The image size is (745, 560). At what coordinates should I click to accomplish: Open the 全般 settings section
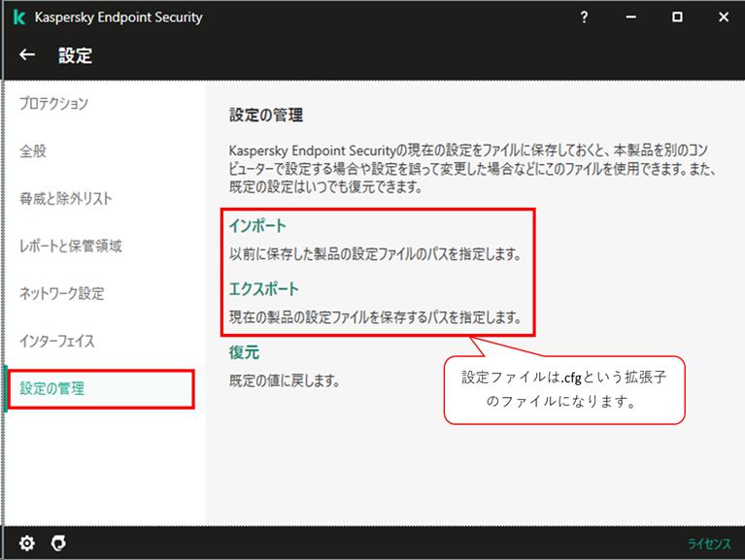point(33,150)
